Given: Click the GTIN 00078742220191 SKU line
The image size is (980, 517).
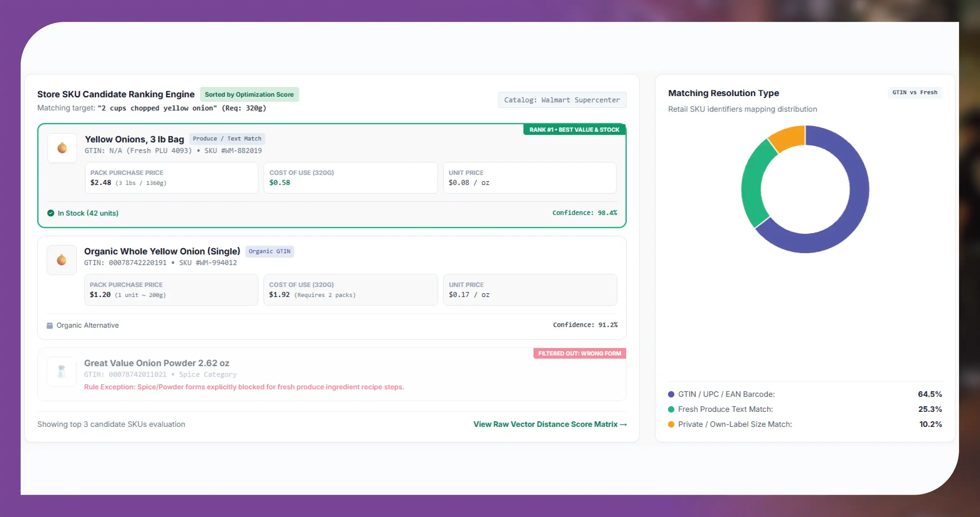Looking at the screenshot, I should pyautogui.click(x=160, y=263).
